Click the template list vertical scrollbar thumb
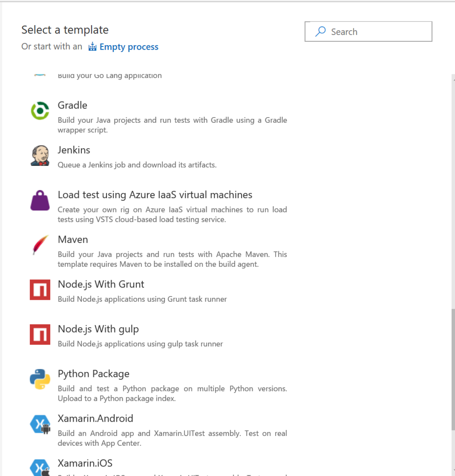 click(453, 370)
